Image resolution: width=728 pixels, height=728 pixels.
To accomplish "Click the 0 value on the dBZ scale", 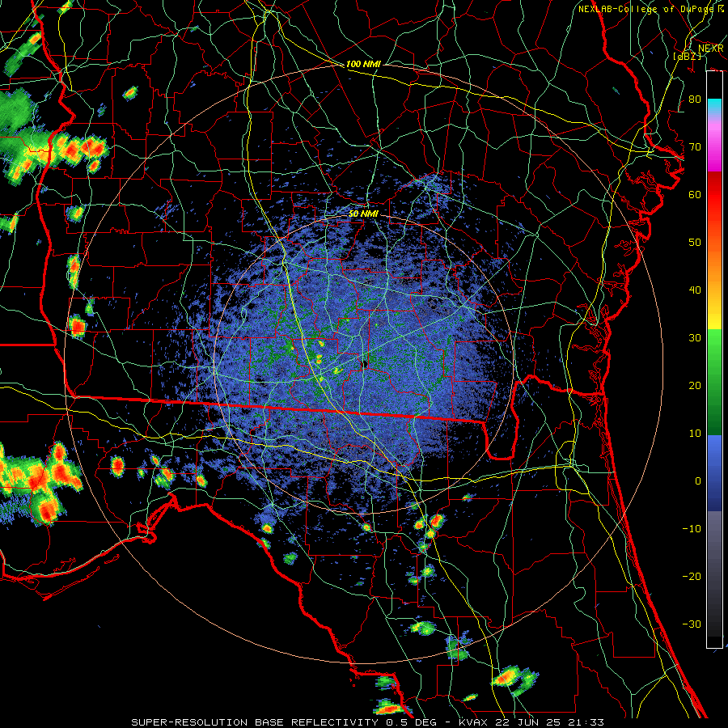I will 698,481.
